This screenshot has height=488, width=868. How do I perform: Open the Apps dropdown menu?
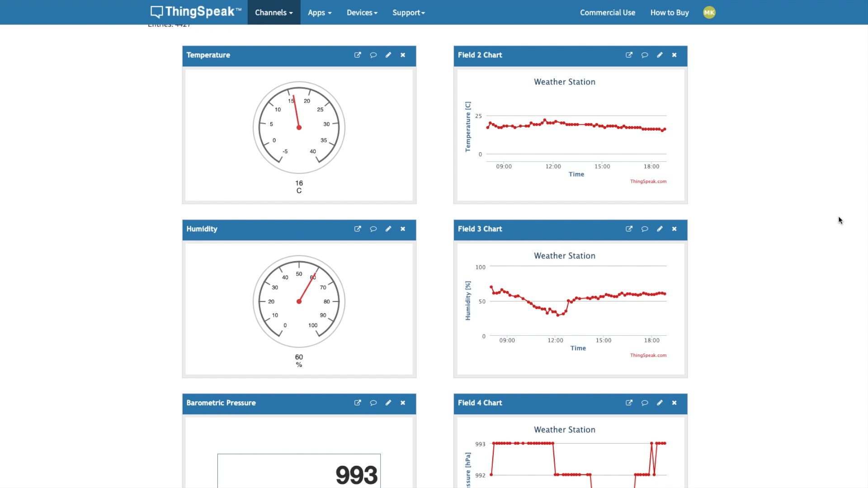[319, 13]
